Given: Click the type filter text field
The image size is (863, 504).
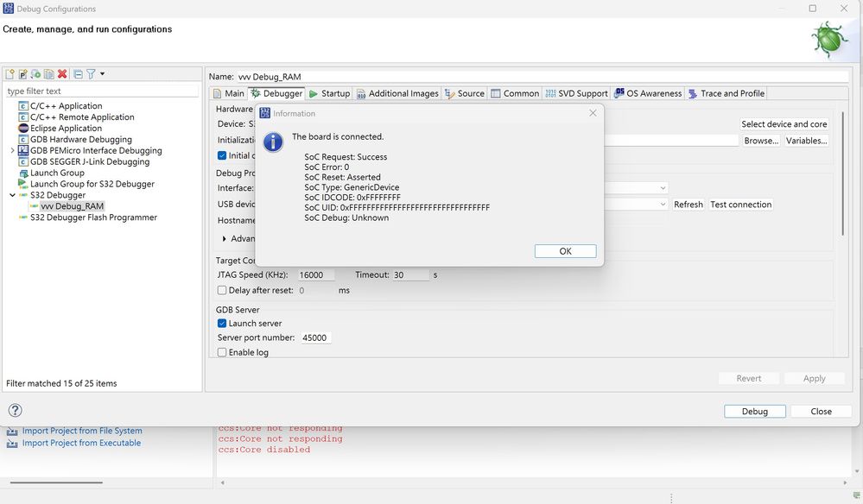Looking at the screenshot, I should [102, 91].
